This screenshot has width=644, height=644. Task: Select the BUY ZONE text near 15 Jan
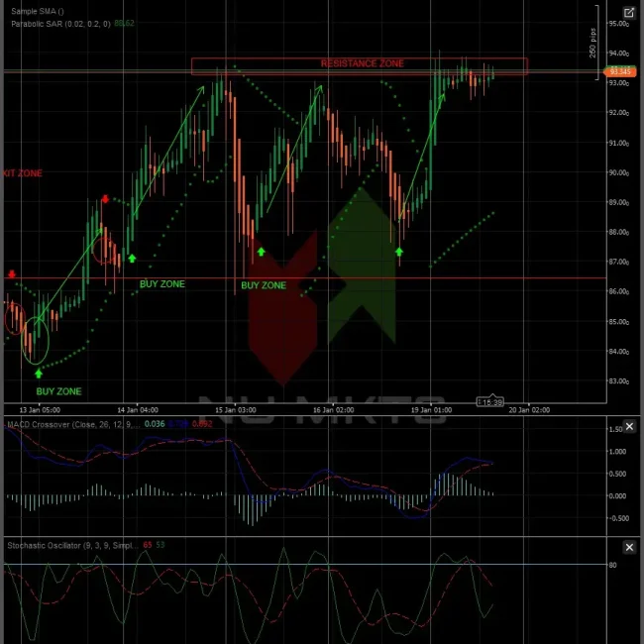(x=263, y=285)
